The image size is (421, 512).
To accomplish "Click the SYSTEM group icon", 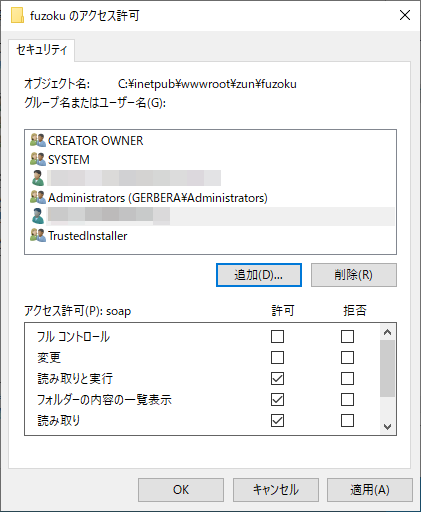I will (x=38, y=159).
